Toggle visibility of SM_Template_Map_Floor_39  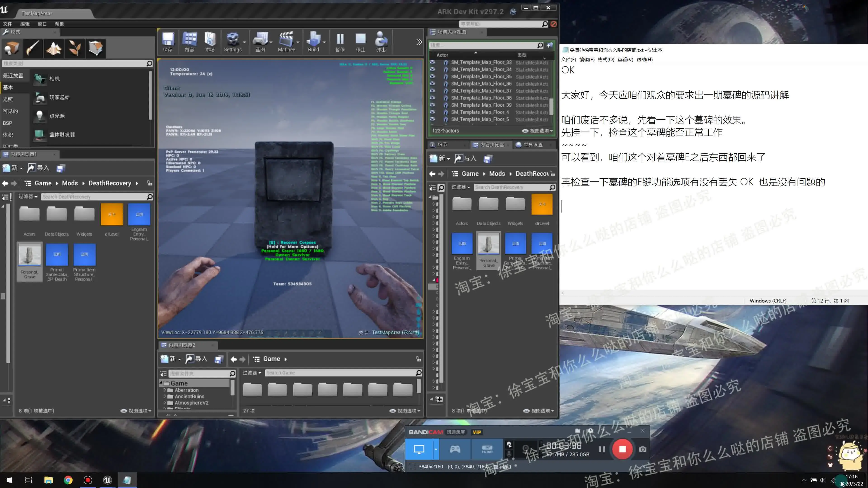432,105
